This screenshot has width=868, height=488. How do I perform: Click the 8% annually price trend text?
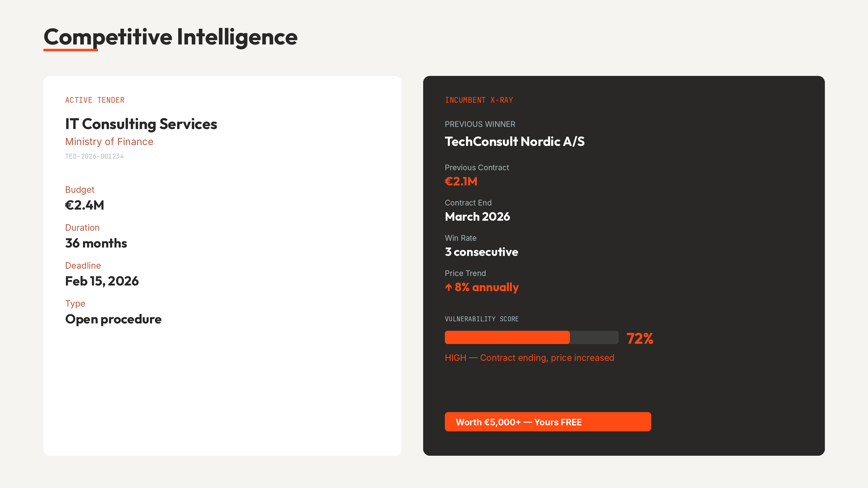(x=486, y=287)
